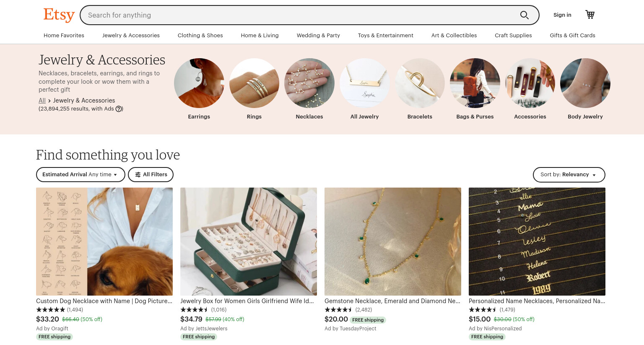
Task: Click the All breadcrumb link
Action: 42,100
